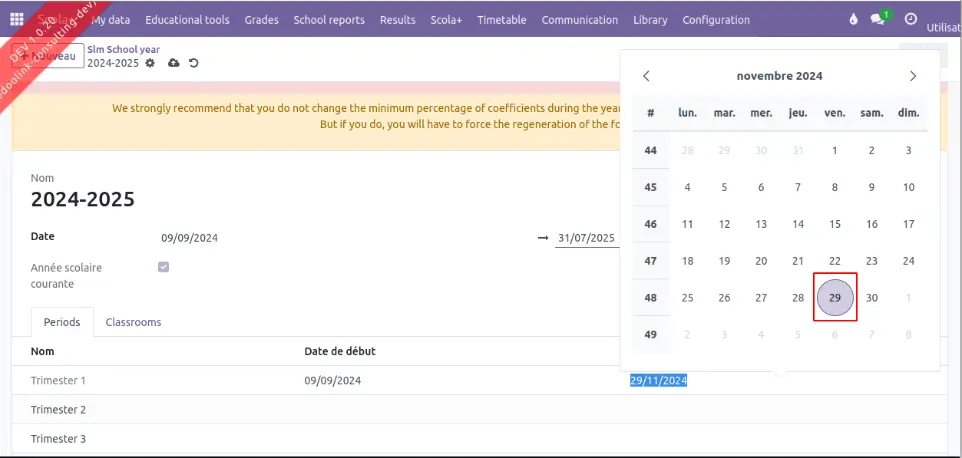Click the Slm School year breadcrumb link

click(x=123, y=49)
